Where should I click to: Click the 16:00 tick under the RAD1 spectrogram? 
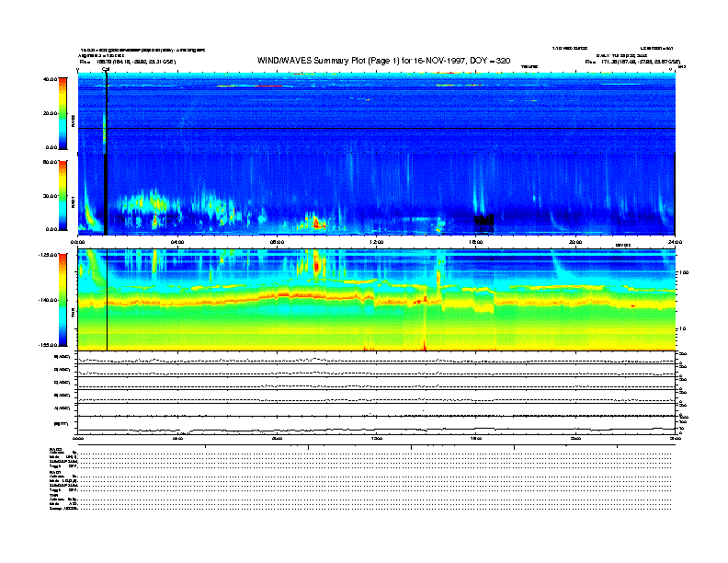tap(476, 242)
